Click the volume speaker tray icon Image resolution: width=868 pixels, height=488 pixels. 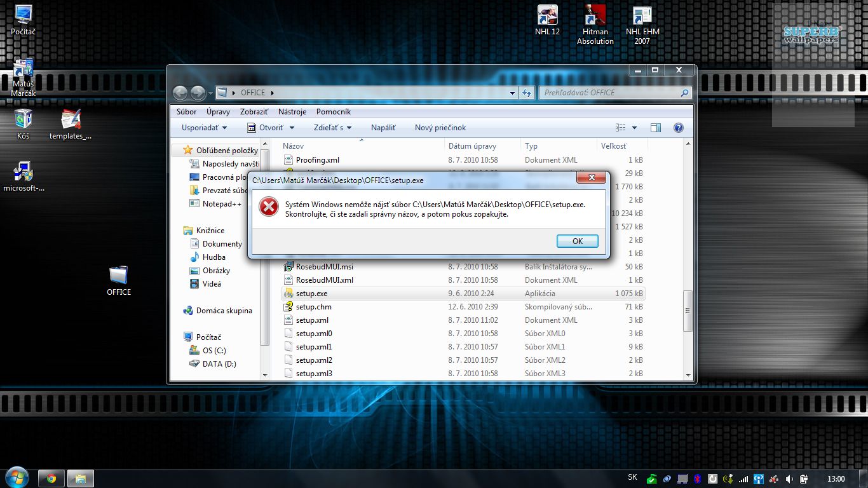click(789, 478)
